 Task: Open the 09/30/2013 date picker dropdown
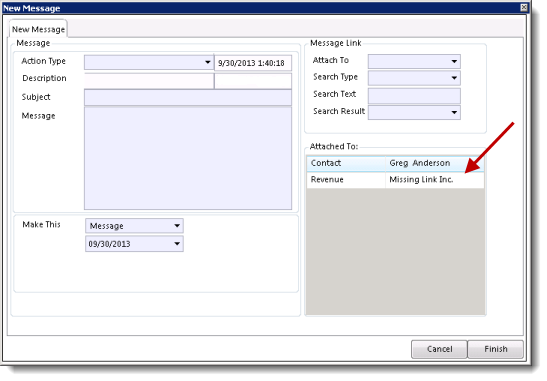point(134,244)
